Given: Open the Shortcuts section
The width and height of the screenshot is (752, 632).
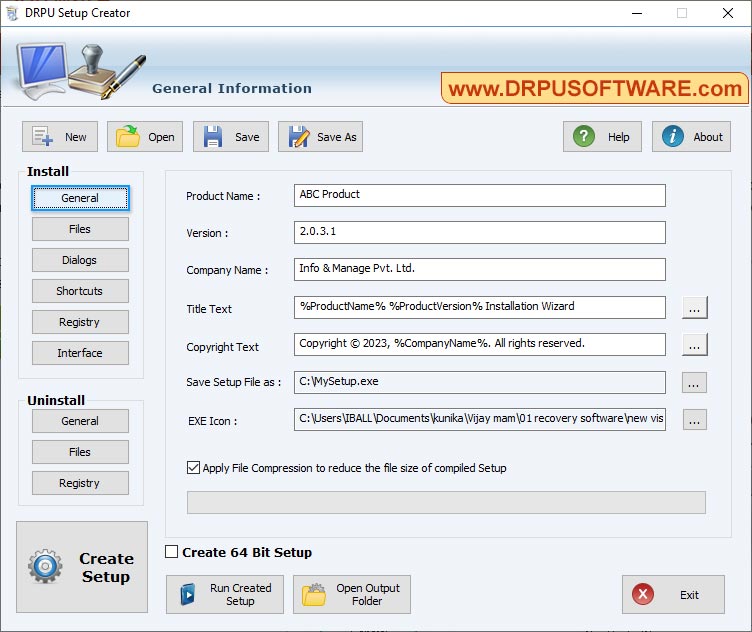Looking at the screenshot, I should pos(80,291).
